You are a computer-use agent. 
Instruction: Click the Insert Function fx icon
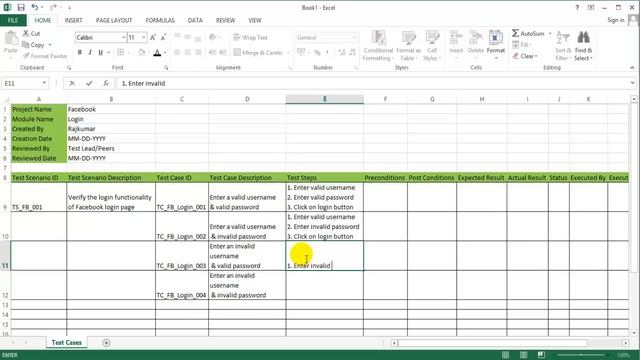pyautogui.click(x=106, y=83)
